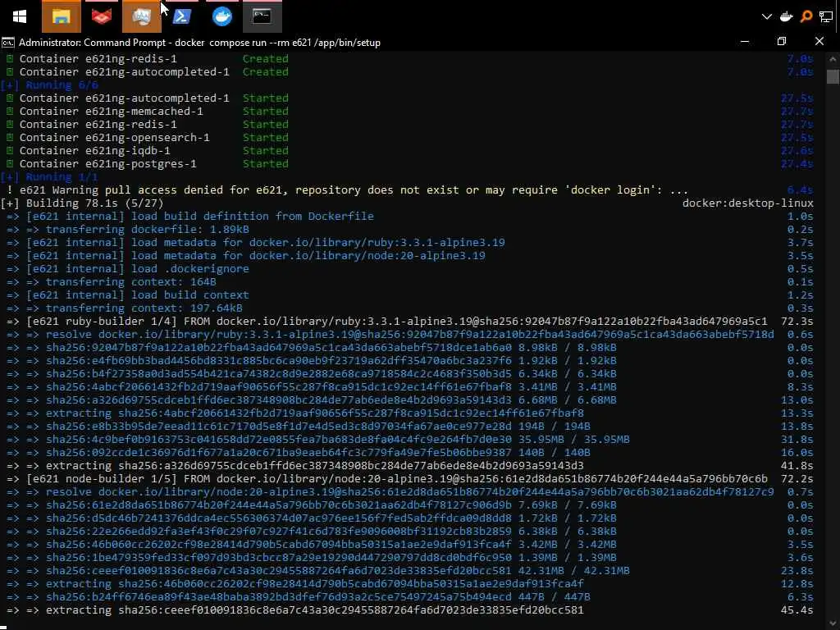This screenshot has width=840, height=630.
Task: Click the 'extracting sha256:a326d69755' line
Action: [x=410, y=466]
